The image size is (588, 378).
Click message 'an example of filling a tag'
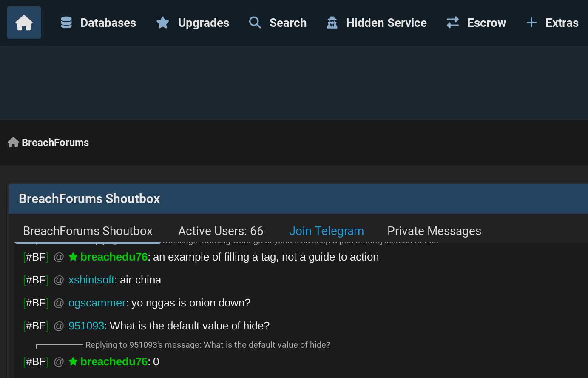click(x=266, y=257)
